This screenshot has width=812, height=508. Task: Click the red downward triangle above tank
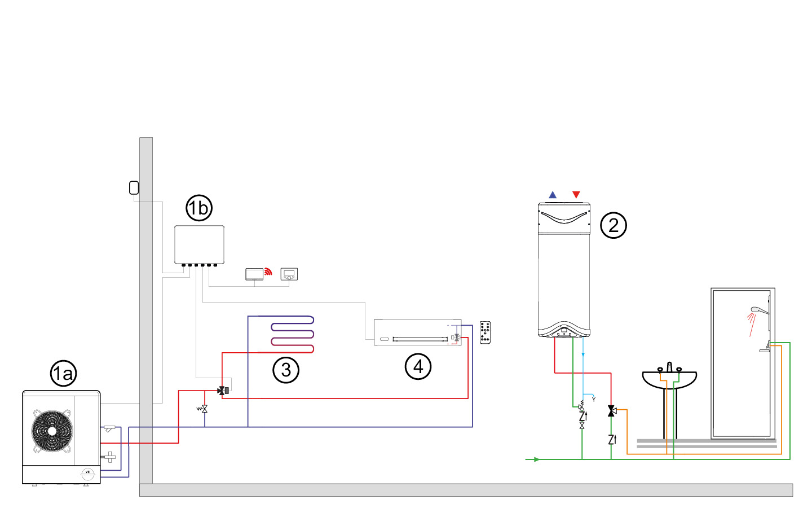click(576, 195)
